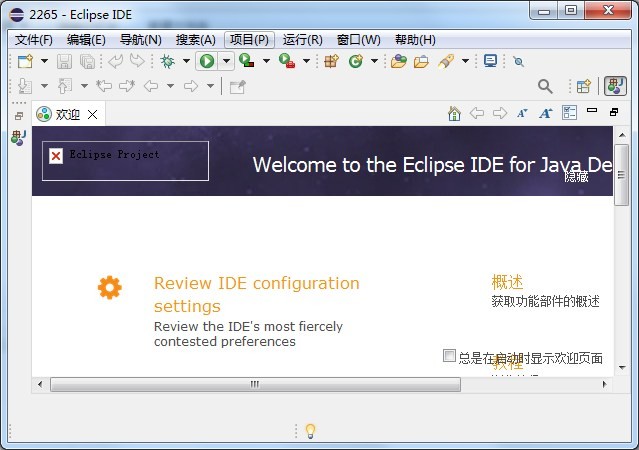Click the horizontal scrollbar right arrow
Screen dimensions: 639x450
tap(604, 384)
